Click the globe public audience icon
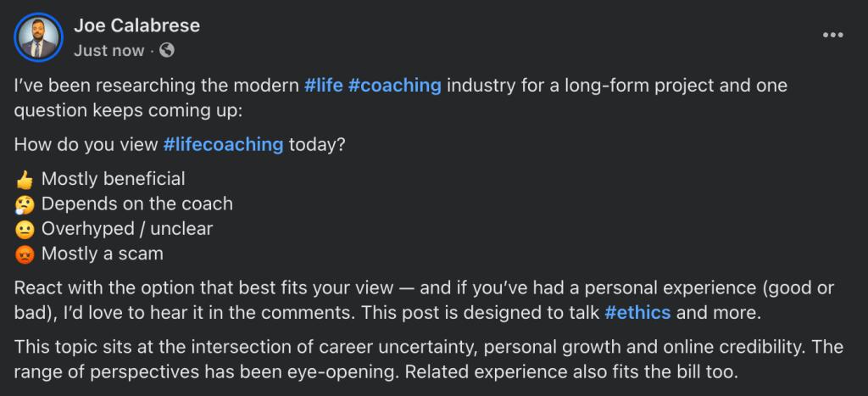Image resolution: width=868 pixels, height=396 pixels. coord(167,50)
